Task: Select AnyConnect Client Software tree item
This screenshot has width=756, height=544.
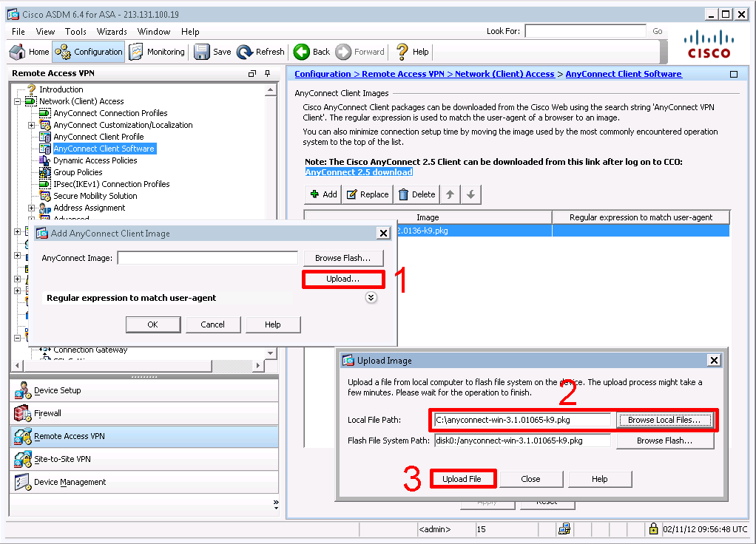Action: tap(104, 149)
